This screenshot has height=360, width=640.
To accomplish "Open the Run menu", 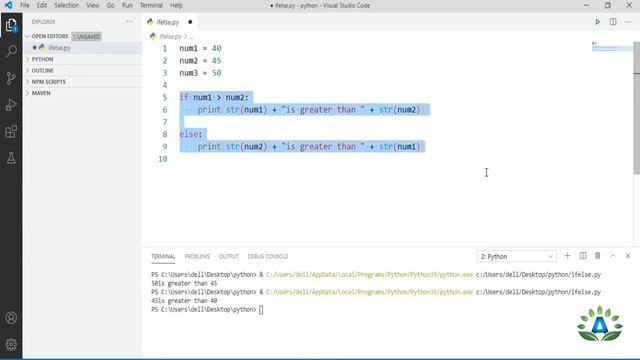I will 127,5.
